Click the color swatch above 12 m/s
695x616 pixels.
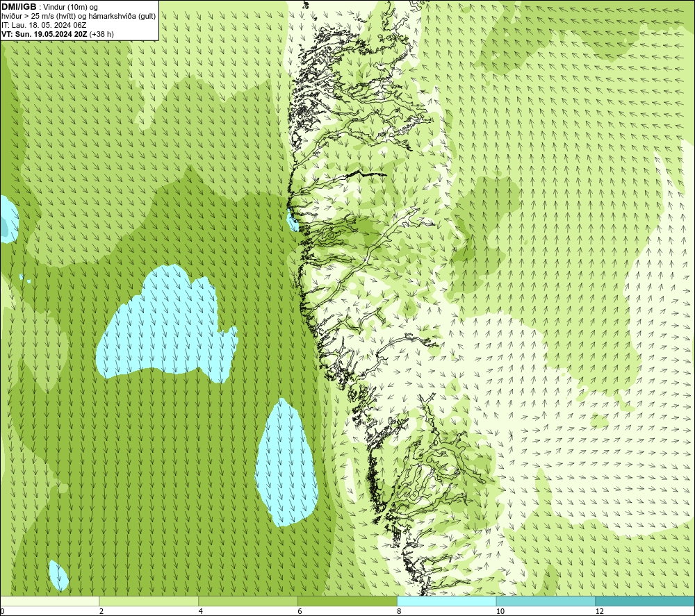[x=646, y=601]
